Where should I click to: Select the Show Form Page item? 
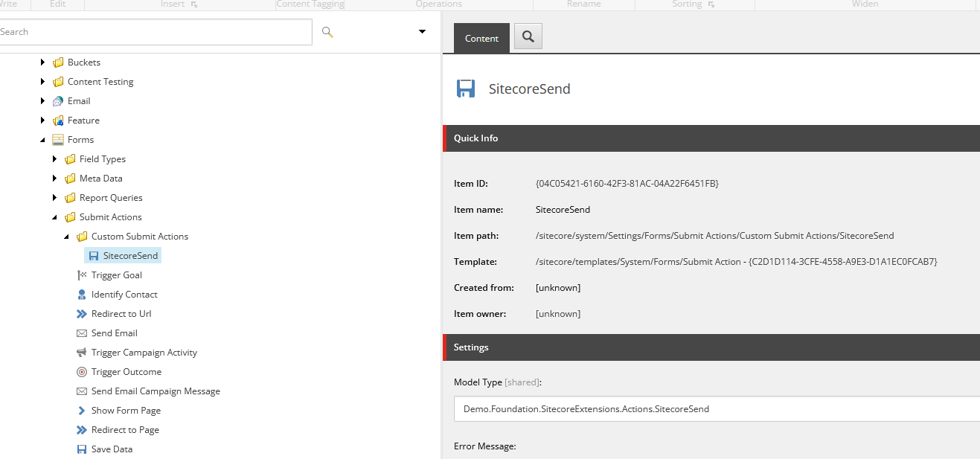pos(125,411)
